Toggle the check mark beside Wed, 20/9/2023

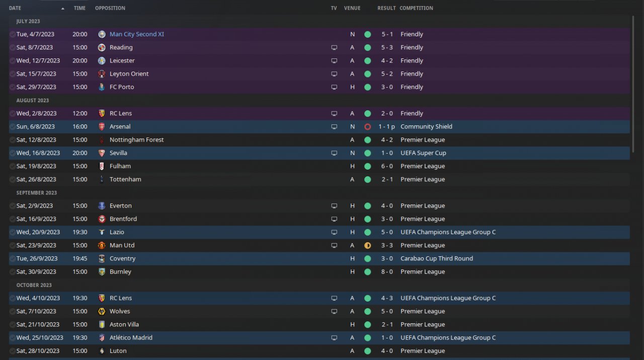click(x=13, y=233)
